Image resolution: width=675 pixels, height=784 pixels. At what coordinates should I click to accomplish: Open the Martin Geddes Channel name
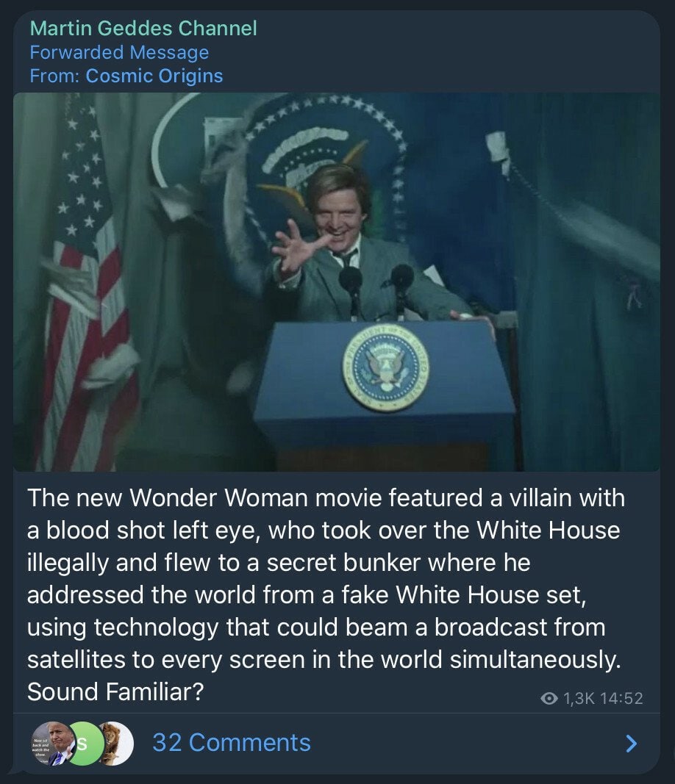(x=143, y=28)
